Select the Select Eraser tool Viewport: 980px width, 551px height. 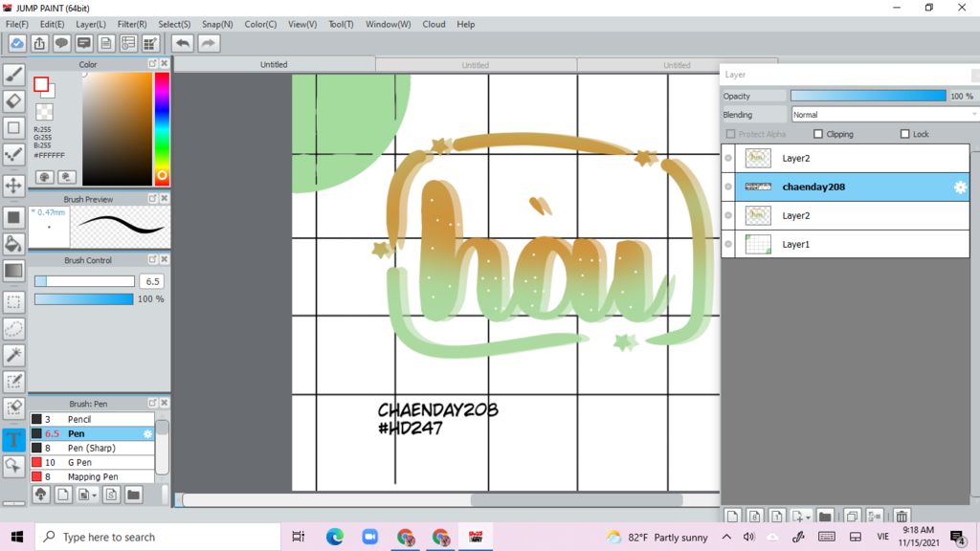click(13, 408)
